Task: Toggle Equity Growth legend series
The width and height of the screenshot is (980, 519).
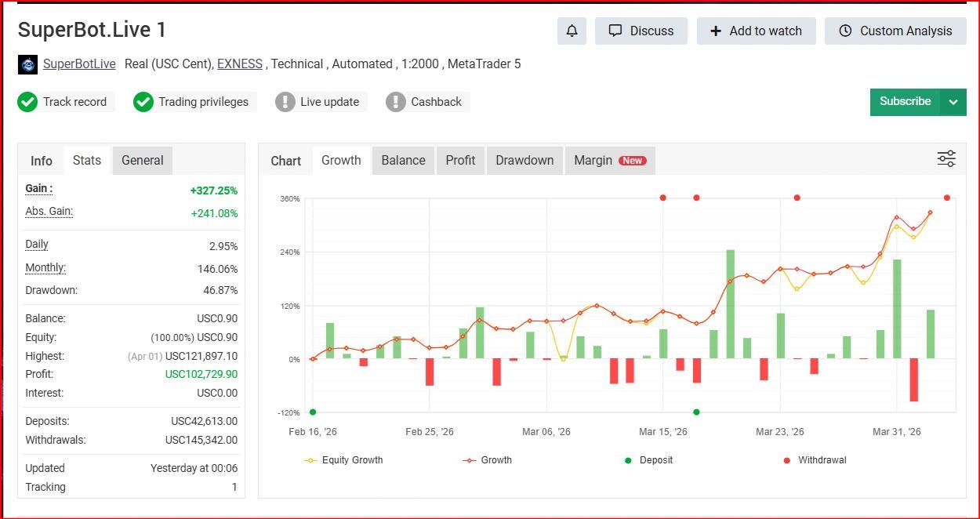Action: pos(343,460)
